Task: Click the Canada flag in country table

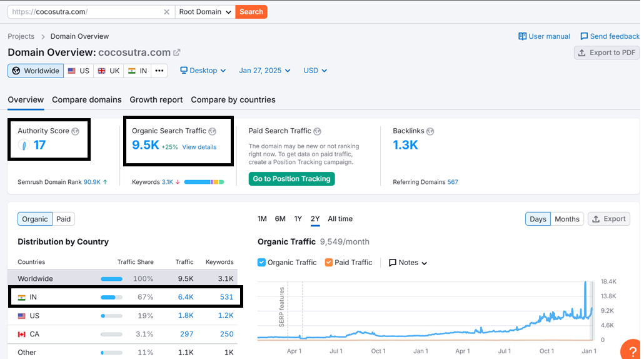Action: click(22, 335)
